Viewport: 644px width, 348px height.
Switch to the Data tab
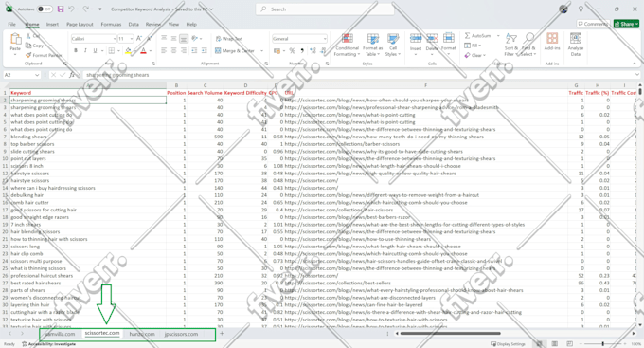tap(134, 25)
